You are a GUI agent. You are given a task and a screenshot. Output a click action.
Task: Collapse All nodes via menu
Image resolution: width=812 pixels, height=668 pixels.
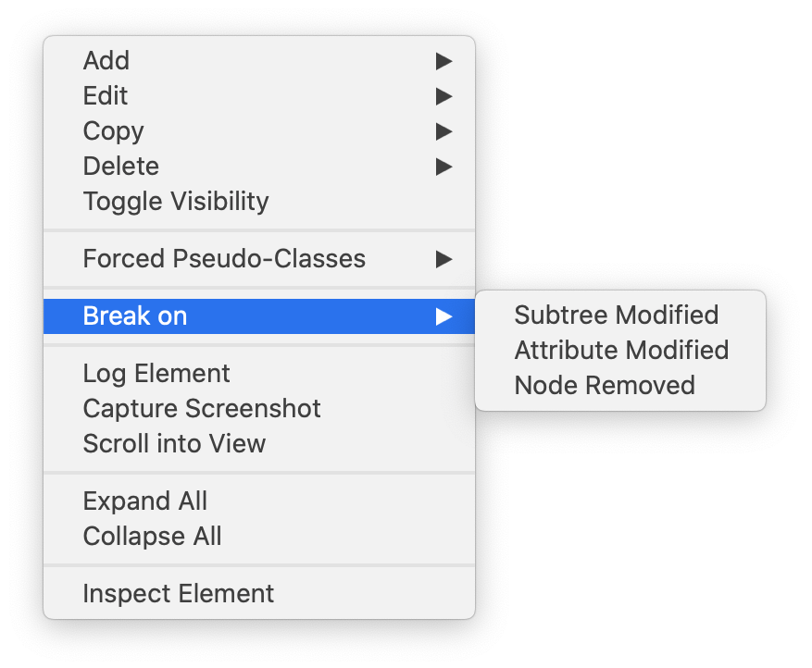coord(152,537)
